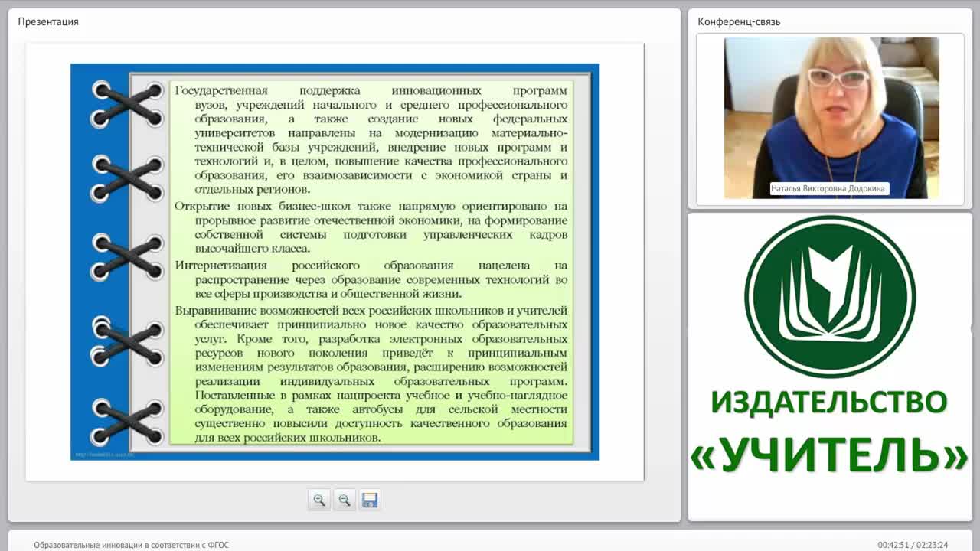The height and width of the screenshot is (551, 980).
Task: Click the «УЧИТЕЛЬ» text in the logo panel
Action: 830,455
